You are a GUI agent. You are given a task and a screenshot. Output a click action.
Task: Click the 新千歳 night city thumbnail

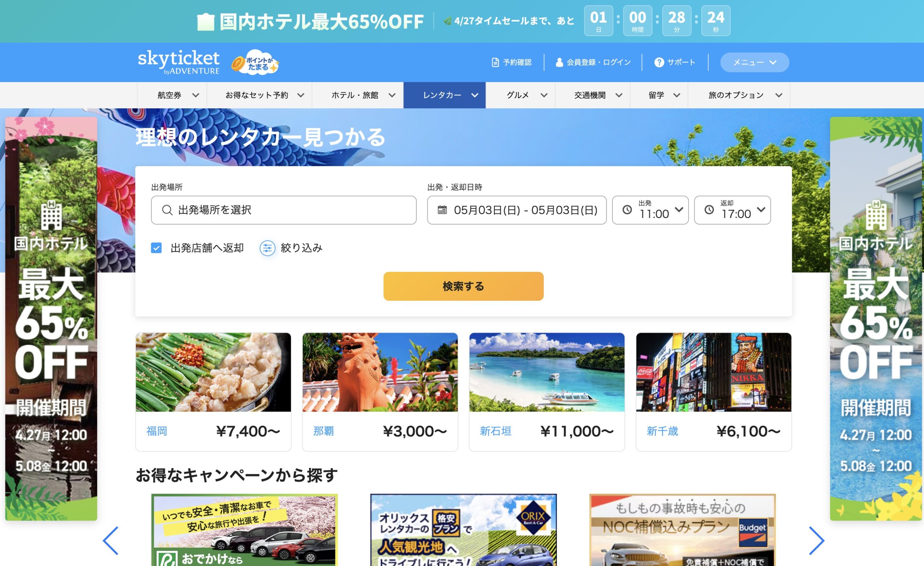coord(713,372)
